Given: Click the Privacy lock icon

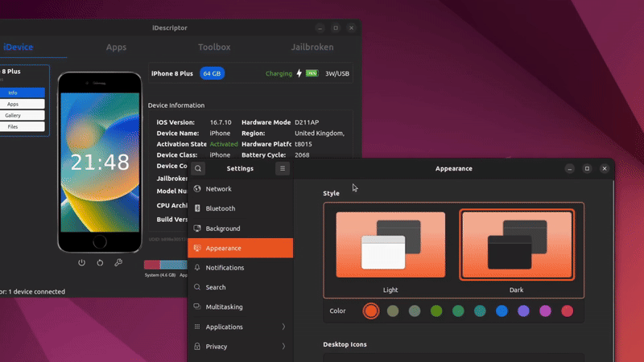Looking at the screenshot, I should [x=197, y=347].
